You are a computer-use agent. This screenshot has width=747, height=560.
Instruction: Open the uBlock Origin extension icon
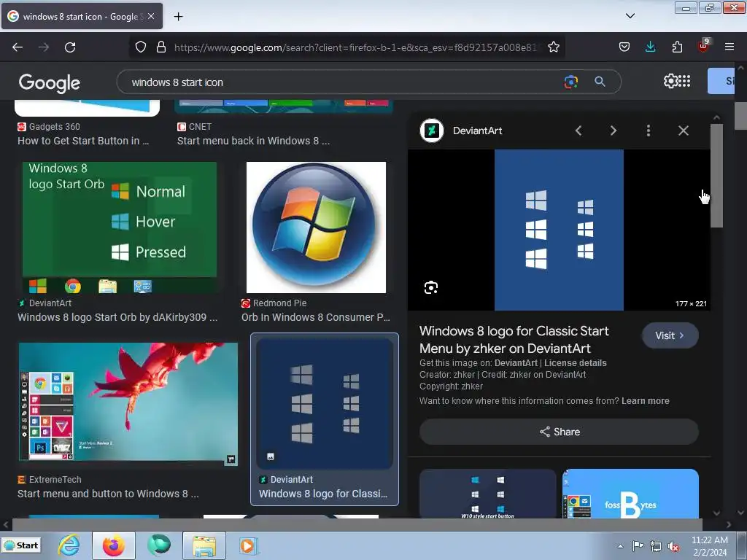click(x=703, y=46)
